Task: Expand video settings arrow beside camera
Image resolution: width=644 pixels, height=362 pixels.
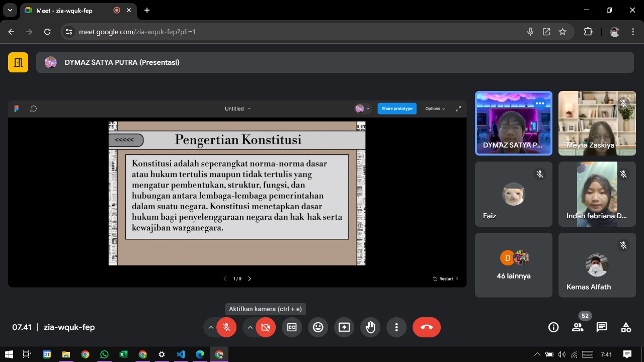Action: pyautogui.click(x=250, y=327)
